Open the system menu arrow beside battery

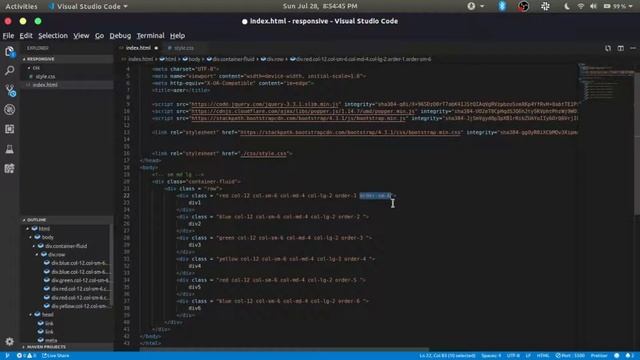click(x=631, y=6)
